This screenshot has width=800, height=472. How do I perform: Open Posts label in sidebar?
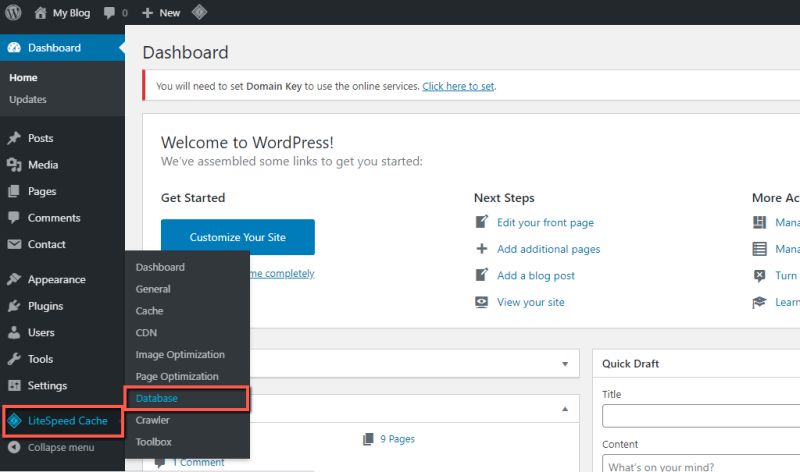40,138
